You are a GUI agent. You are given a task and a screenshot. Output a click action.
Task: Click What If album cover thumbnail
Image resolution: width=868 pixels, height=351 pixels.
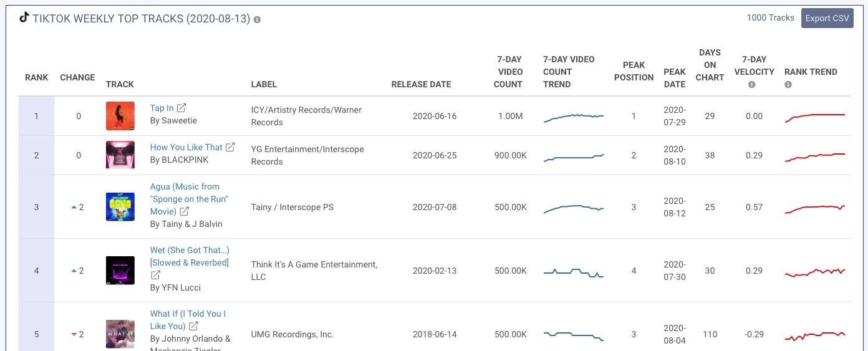click(x=120, y=334)
